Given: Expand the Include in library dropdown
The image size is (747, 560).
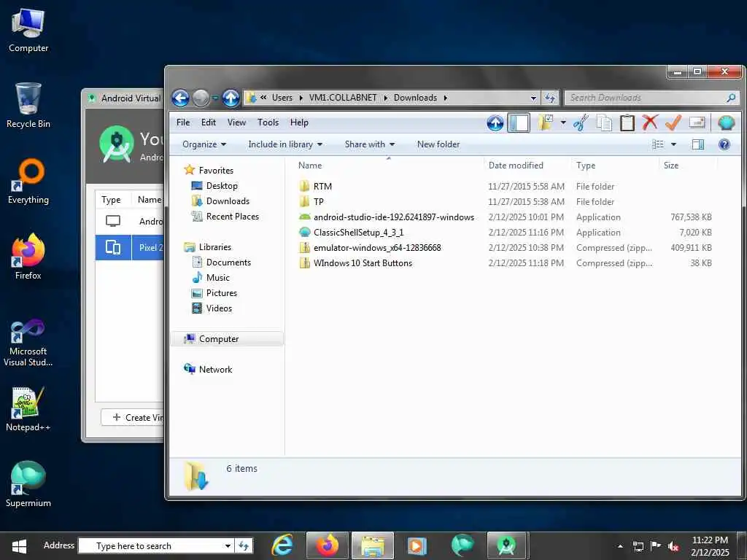Looking at the screenshot, I should pyautogui.click(x=285, y=144).
